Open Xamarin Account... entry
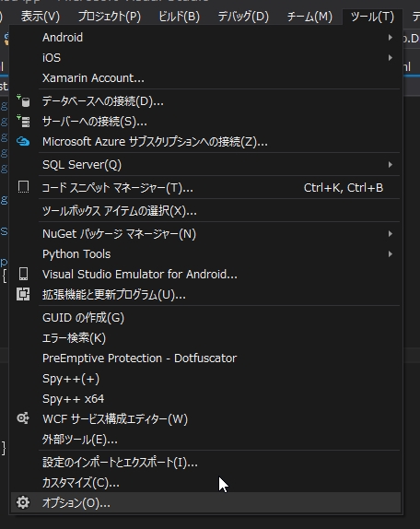Screen dimensions: 420x529 (x=205, y=77)
